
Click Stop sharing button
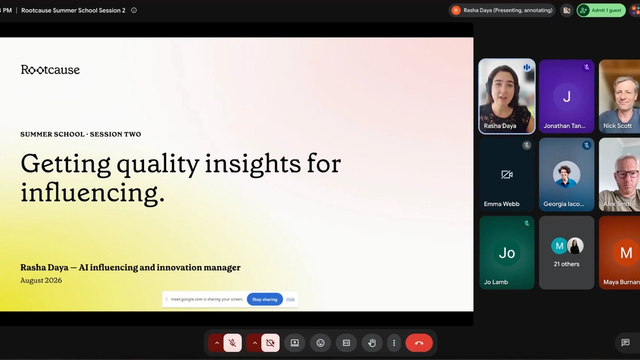pos(264,299)
